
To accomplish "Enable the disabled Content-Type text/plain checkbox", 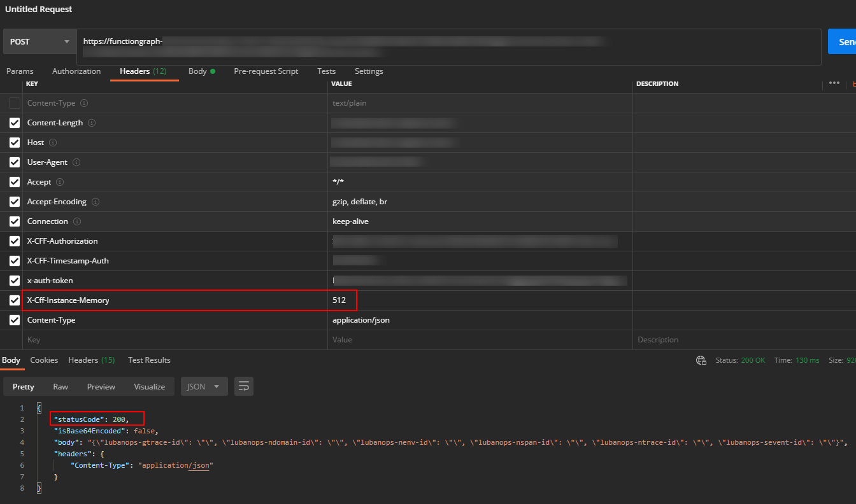I will [15, 103].
